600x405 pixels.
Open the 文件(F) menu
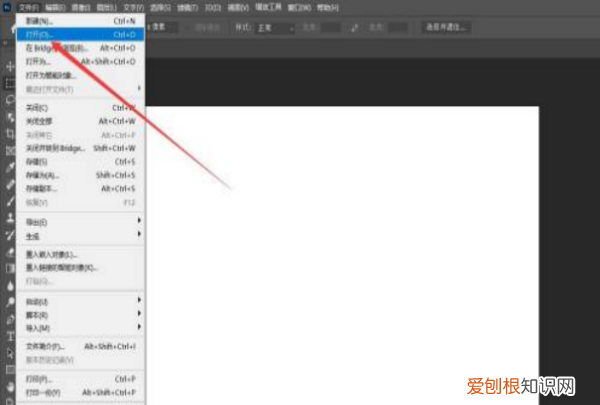point(29,8)
